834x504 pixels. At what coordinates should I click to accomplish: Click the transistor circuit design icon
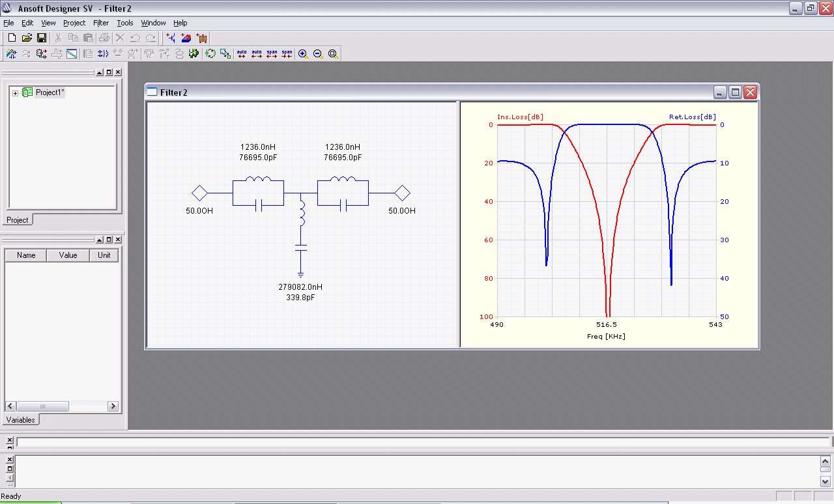click(x=171, y=38)
